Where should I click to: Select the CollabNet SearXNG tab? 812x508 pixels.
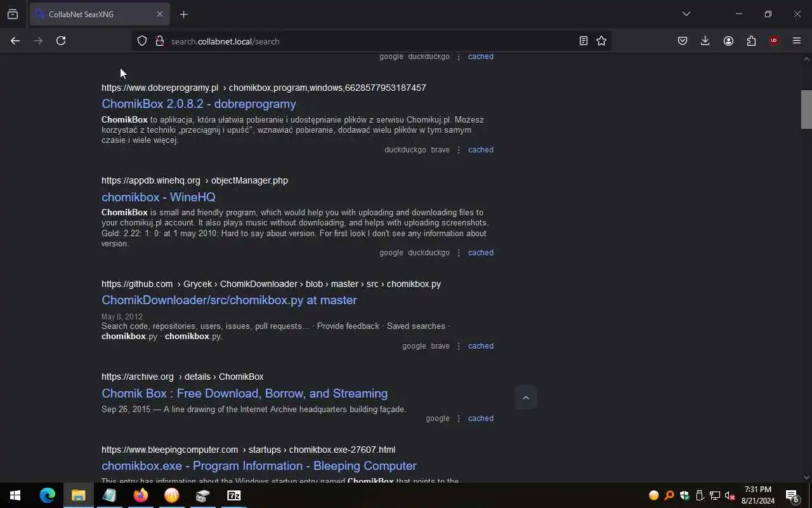tap(100, 14)
